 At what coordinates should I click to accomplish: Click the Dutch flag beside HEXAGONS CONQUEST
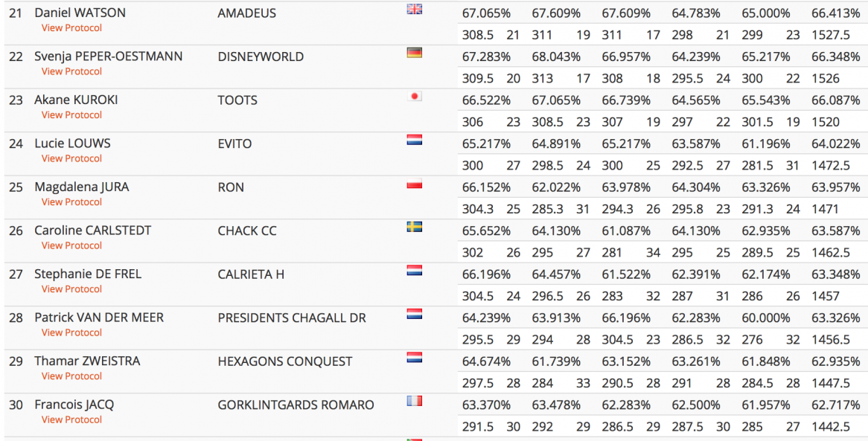(415, 358)
